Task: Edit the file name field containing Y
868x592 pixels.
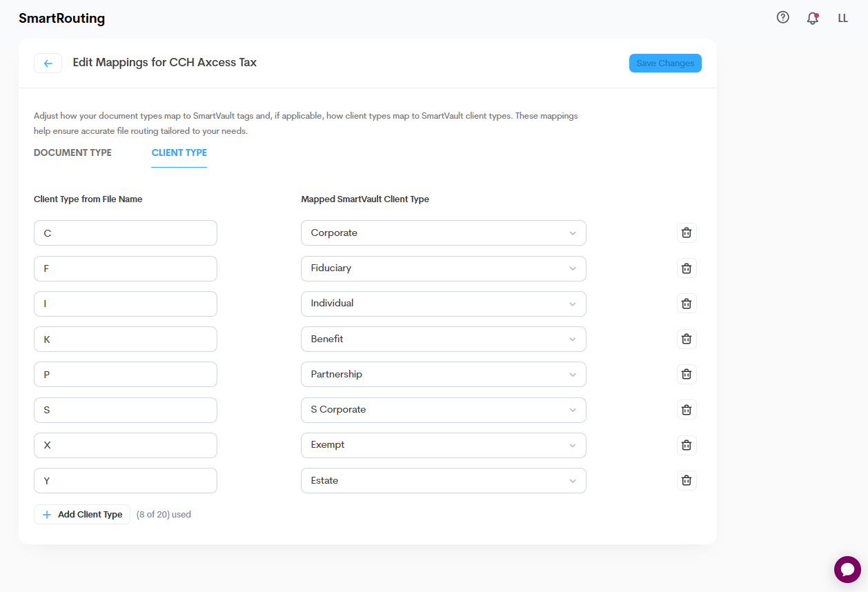Action: [x=126, y=480]
